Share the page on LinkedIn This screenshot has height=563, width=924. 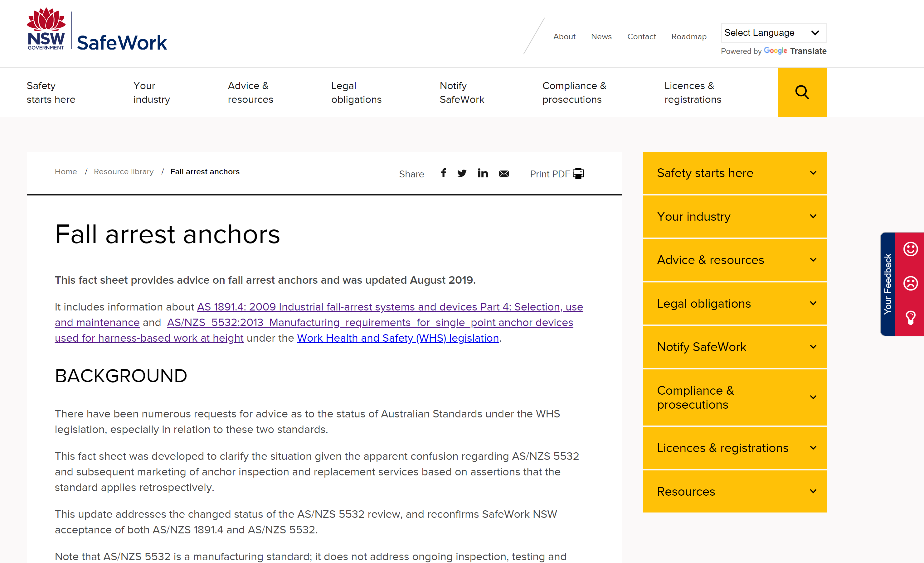(x=483, y=173)
